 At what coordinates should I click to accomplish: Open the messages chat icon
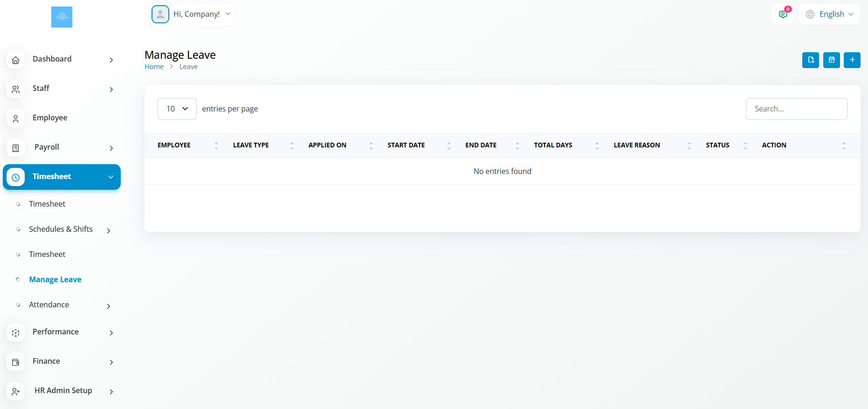(783, 14)
